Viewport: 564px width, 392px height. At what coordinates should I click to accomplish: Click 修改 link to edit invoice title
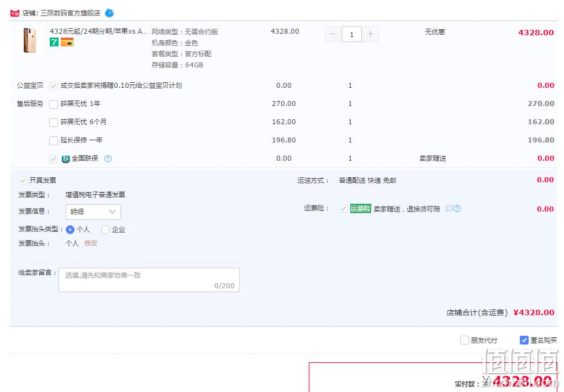tap(91, 243)
